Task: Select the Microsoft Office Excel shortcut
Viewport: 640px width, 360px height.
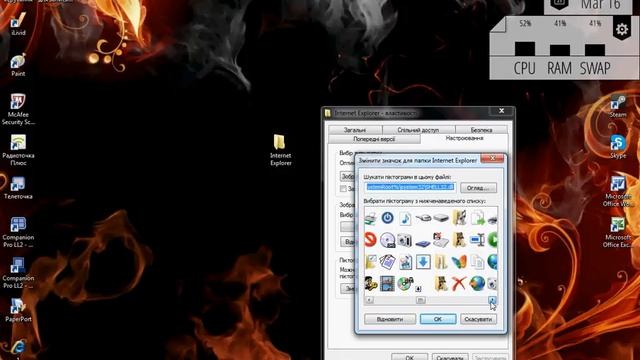Action: click(x=618, y=233)
